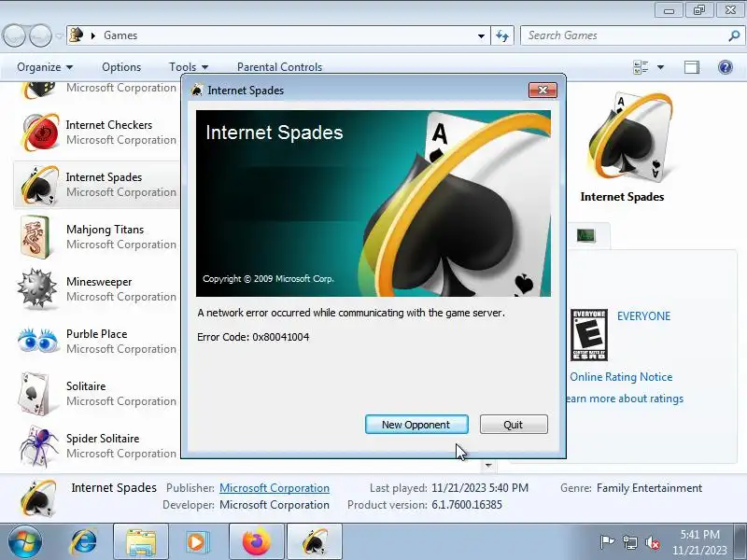Open Firefox from taskbar

pyautogui.click(x=257, y=542)
